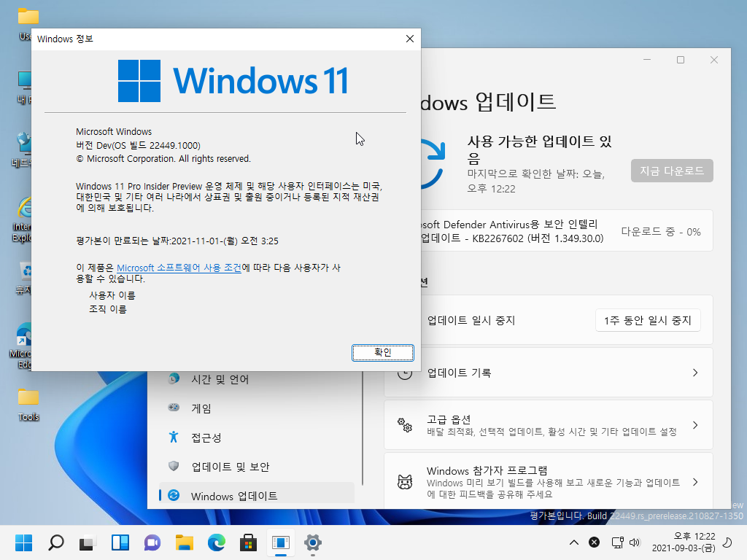
Task: Click the 확인 button in Windows 정보 dialog
Action: click(382, 352)
